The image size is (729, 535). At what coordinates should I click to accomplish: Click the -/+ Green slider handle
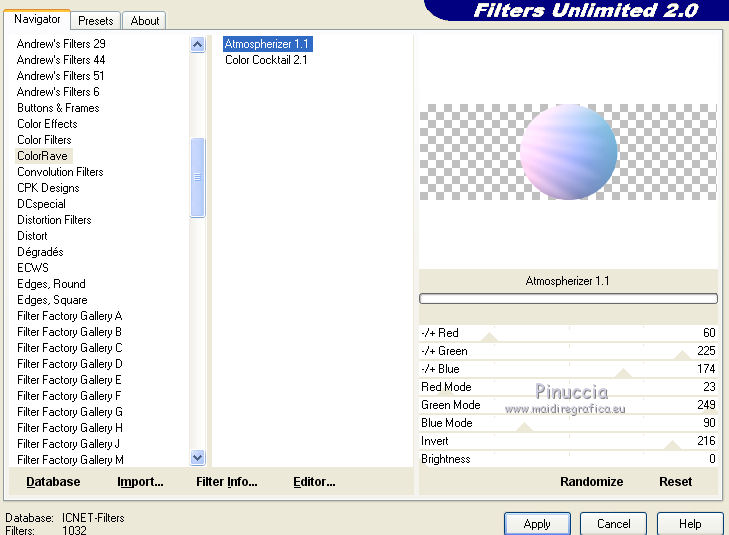pyautogui.click(x=682, y=356)
